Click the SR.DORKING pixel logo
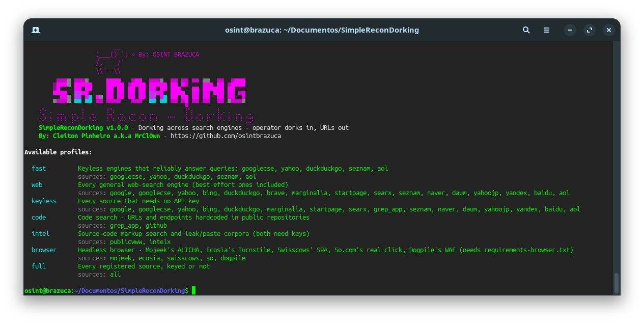 coord(150,91)
